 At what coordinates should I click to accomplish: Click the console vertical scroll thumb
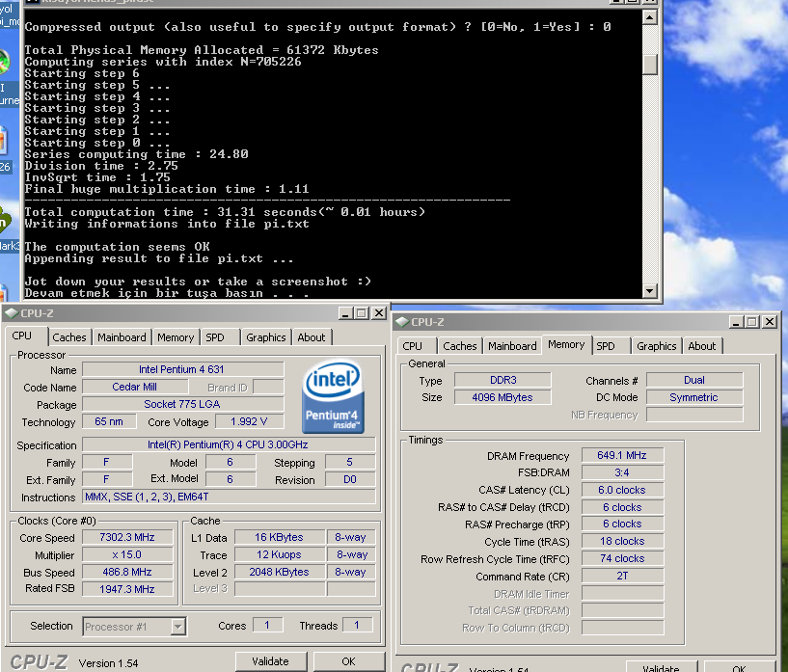(x=650, y=65)
